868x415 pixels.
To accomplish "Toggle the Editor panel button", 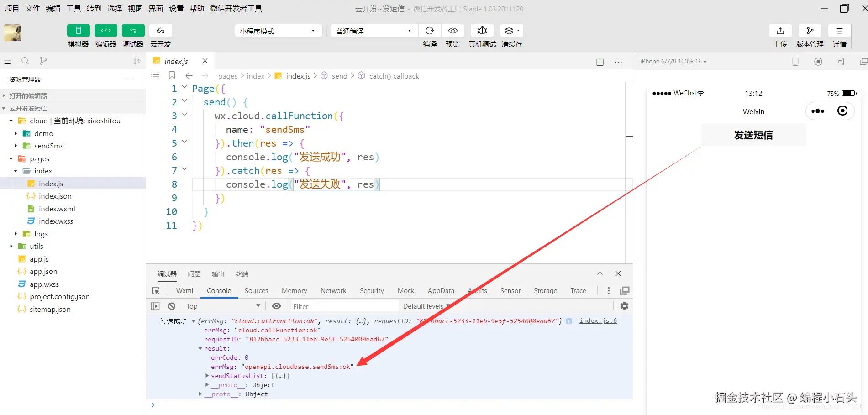I will click(x=105, y=31).
